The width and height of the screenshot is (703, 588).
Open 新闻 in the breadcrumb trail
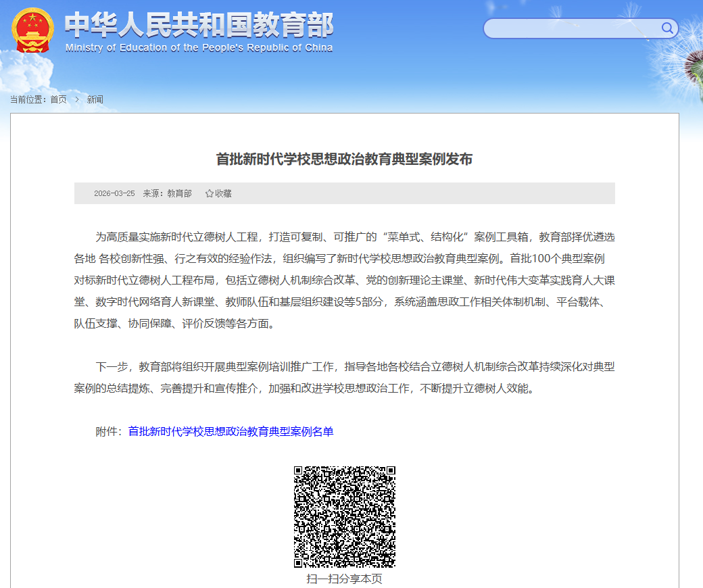pyautogui.click(x=95, y=99)
